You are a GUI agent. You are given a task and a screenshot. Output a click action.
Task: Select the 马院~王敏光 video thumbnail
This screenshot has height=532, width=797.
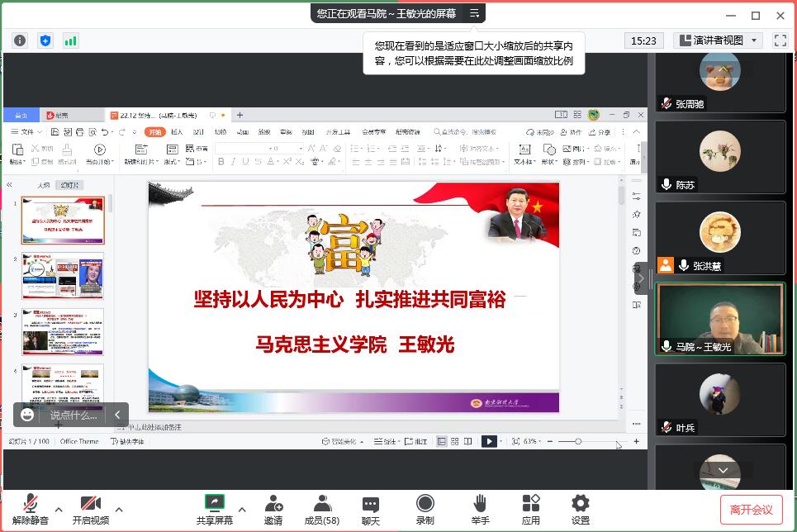pos(719,319)
